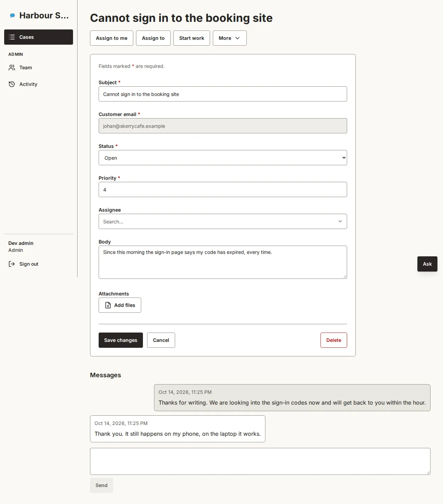Open the Ask assistant button
Viewport: 443px width, 504px height.
tap(427, 264)
